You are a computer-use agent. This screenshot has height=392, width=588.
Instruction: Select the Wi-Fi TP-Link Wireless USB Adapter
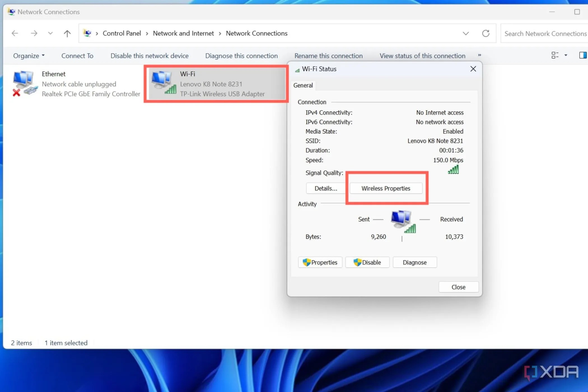tap(216, 84)
